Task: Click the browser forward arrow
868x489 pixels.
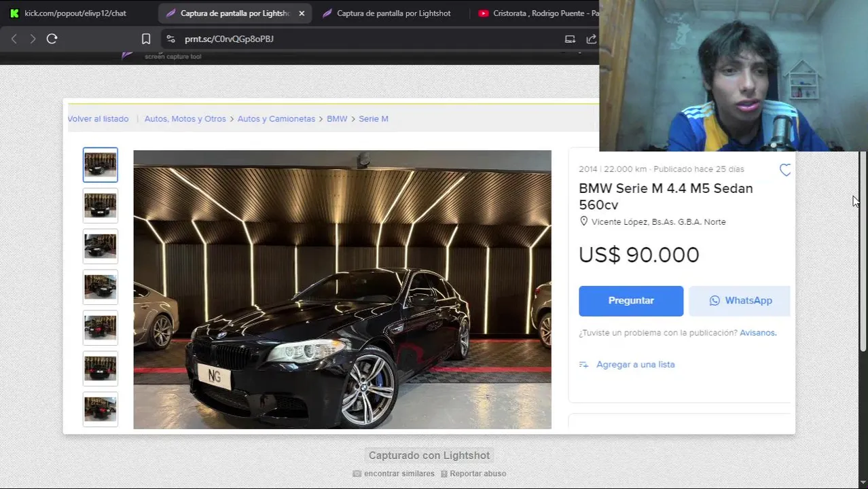Action: tap(33, 39)
